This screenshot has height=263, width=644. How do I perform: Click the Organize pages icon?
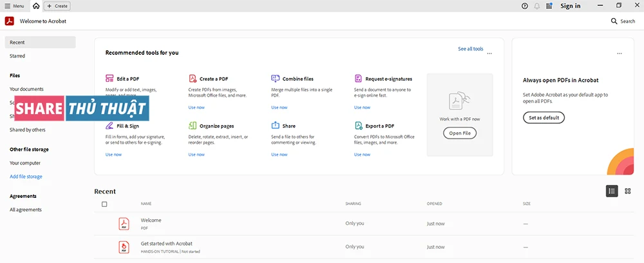(x=193, y=126)
